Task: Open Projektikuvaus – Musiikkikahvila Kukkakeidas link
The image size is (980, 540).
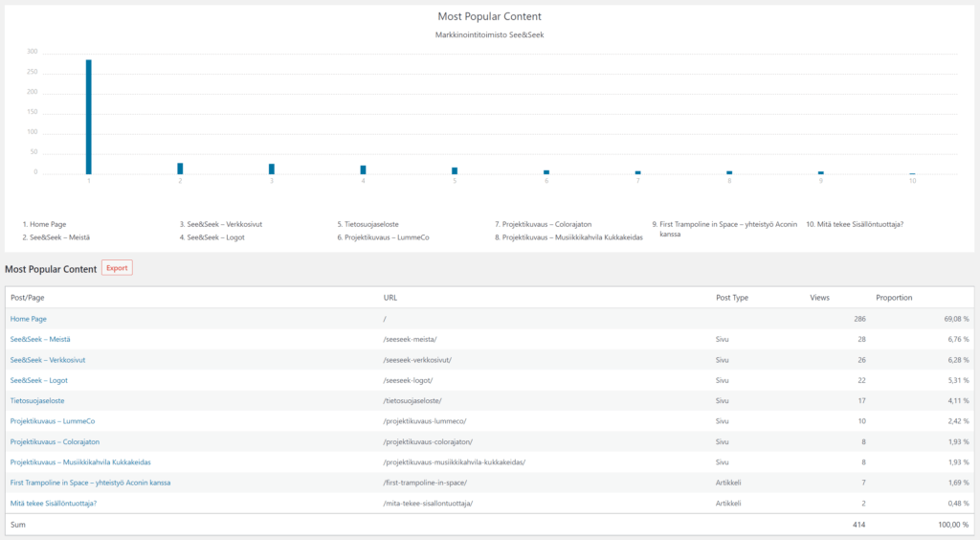Action: click(80, 462)
